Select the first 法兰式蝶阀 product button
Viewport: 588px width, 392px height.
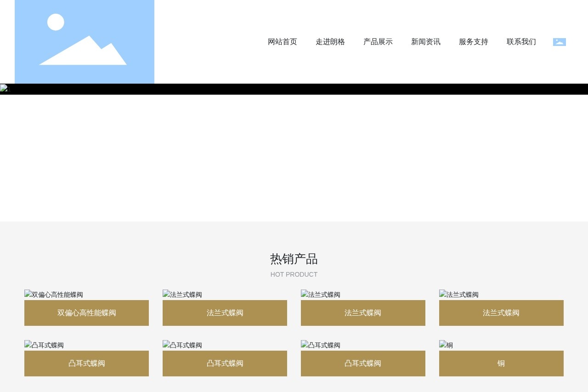(225, 313)
